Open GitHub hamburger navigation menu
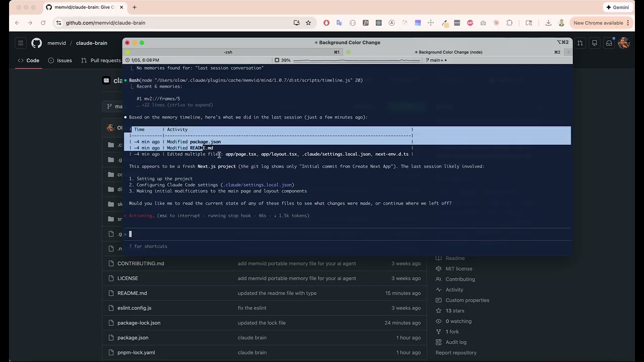Image resolution: width=644 pixels, height=362 pixels. 21,43
